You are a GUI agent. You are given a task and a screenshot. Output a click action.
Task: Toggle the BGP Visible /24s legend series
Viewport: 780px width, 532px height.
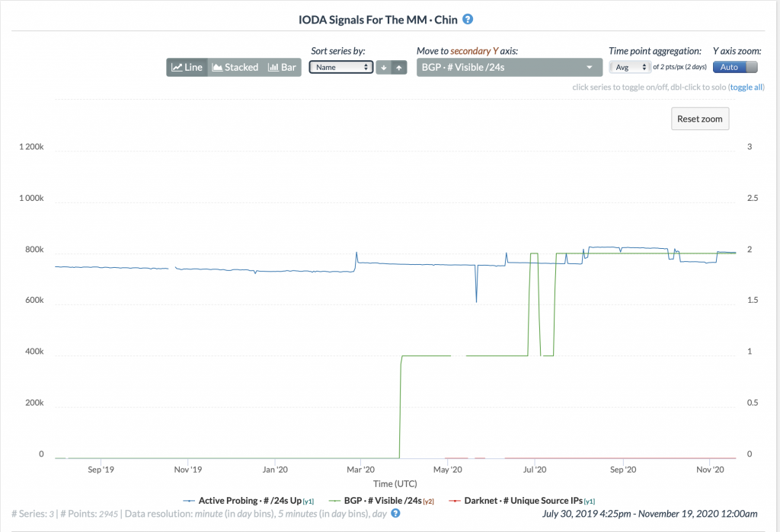pos(377,501)
